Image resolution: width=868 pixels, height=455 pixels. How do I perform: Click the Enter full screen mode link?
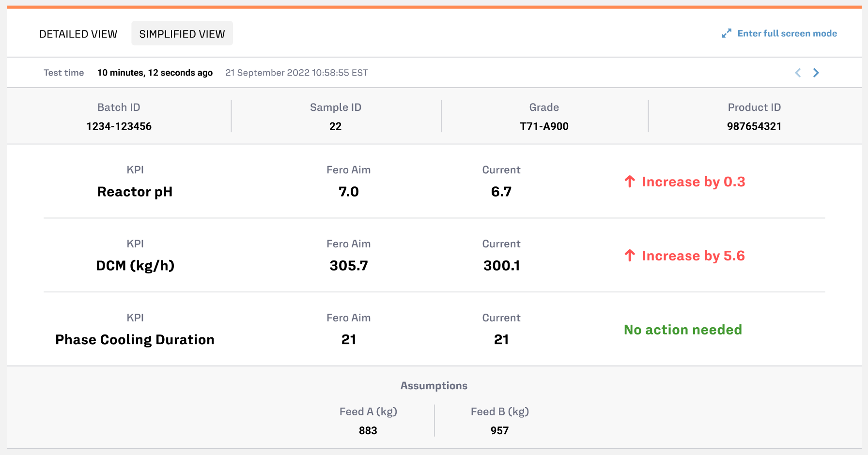pyautogui.click(x=787, y=33)
